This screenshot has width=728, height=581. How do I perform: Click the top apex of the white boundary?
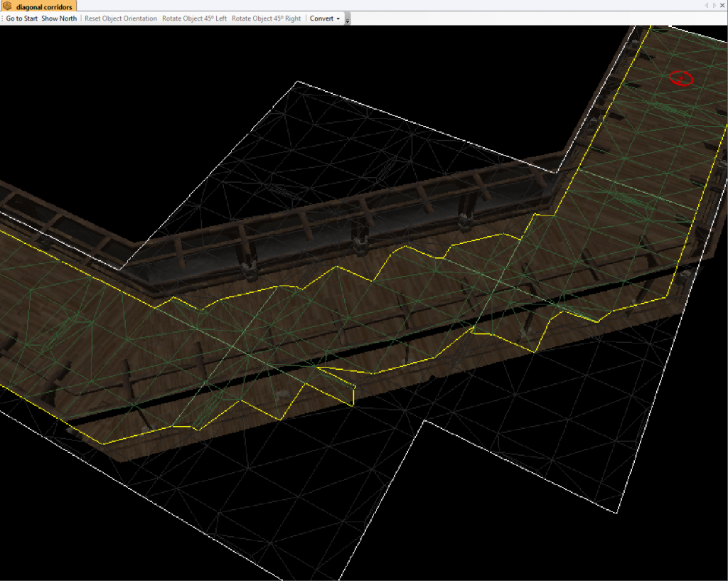click(x=297, y=81)
